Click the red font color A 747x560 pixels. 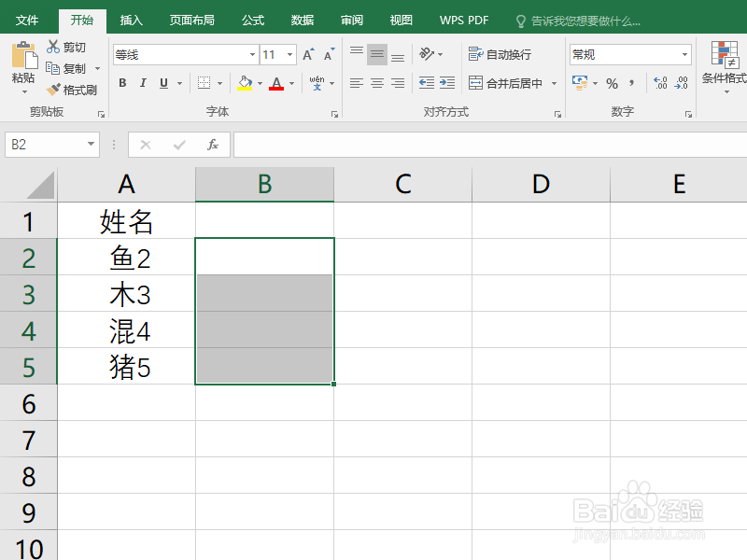[276, 83]
